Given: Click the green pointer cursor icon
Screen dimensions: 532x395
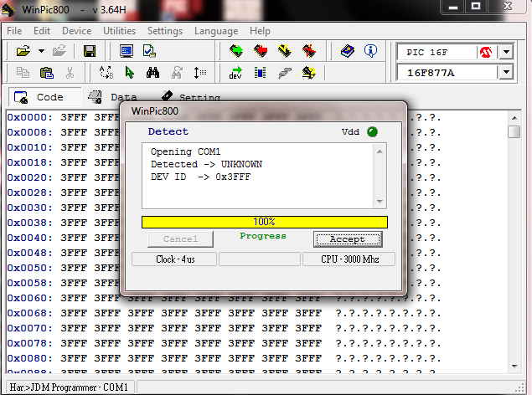Looking at the screenshot, I should pyautogui.click(x=129, y=73).
